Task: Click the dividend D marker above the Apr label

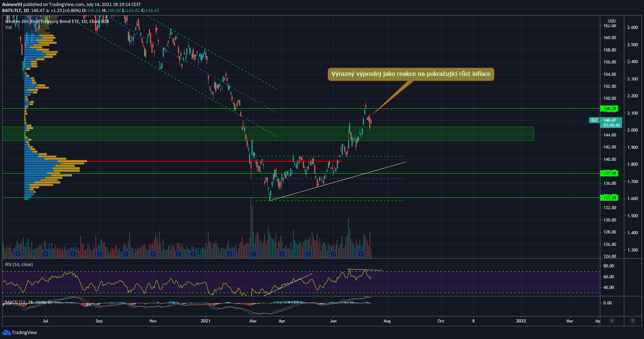Action: coord(281,254)
